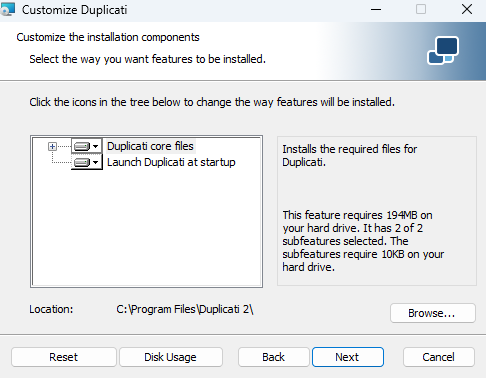Select the Duplicati core files feature
Viewport: 486px width, 378px height.
[150, 146]
